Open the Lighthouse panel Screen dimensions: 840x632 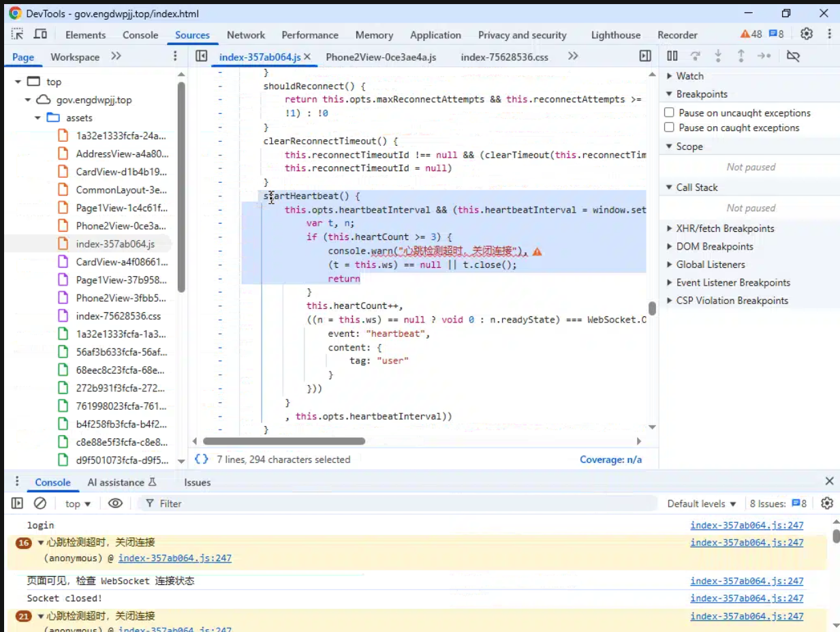click(616, 35)
